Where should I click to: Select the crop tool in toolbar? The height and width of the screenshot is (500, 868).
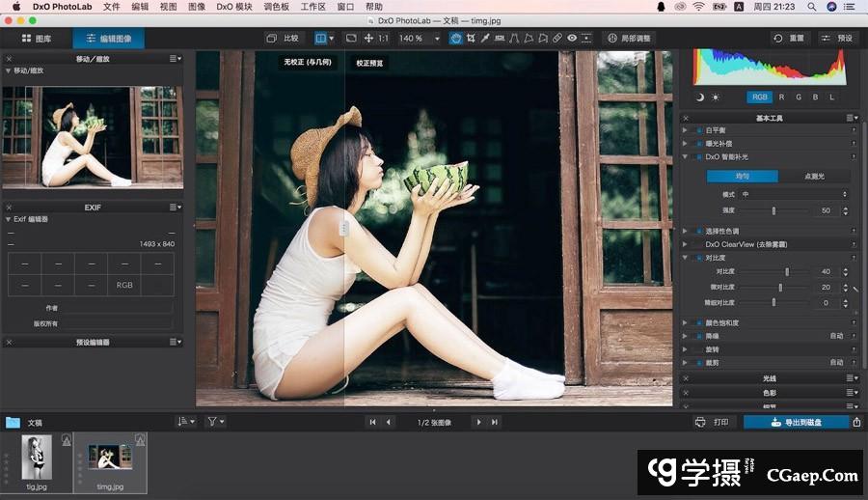point(471,39)
